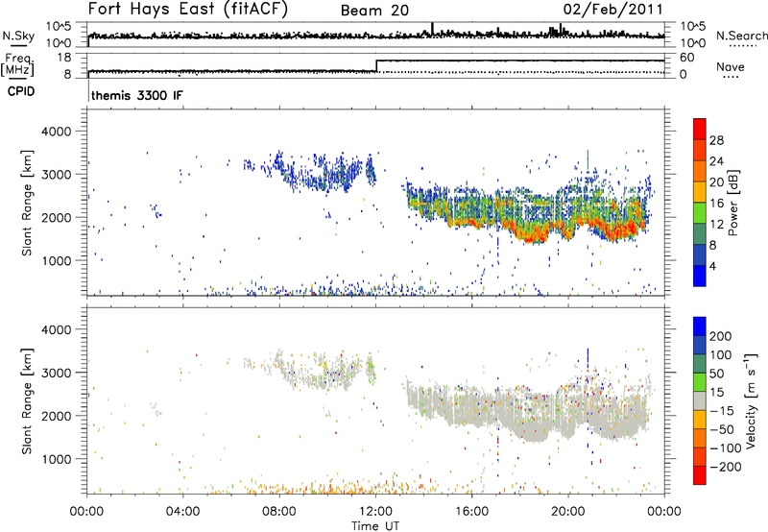Click the green 12 dB power swatch
The width and height of the screenshot is (768, 532).
(x=700, y=213)
